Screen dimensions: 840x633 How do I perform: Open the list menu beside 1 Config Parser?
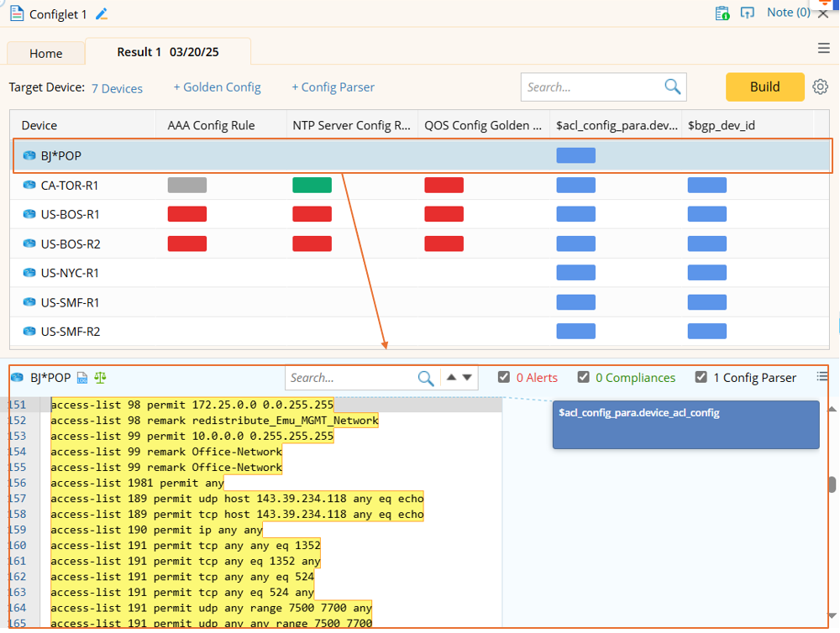[822, 377]
